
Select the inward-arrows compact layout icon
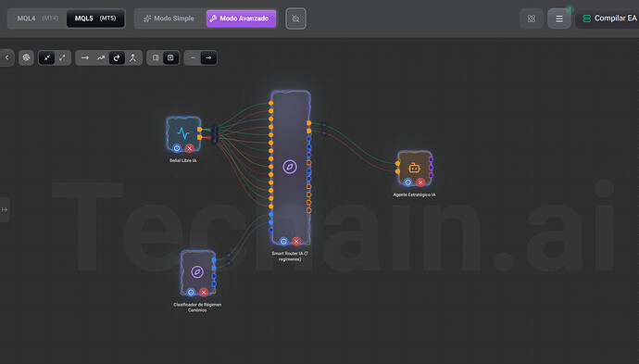tap(47, 57)
